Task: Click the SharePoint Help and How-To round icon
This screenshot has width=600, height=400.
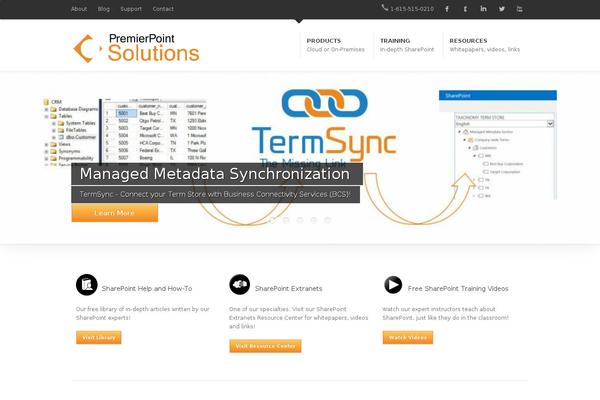Action: click(86, 284)
